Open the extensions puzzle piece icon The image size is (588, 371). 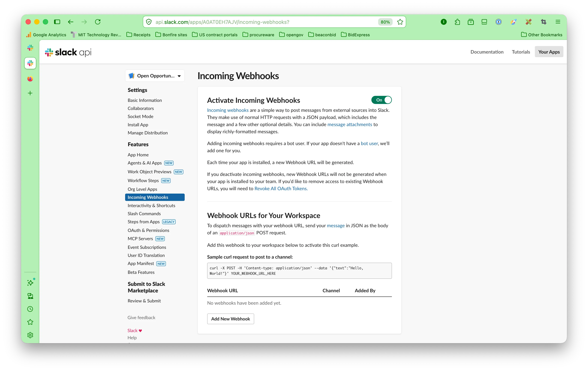click(x=457, y=22)
